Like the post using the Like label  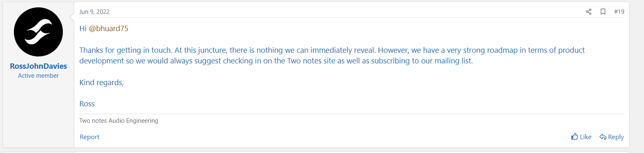[586, 137]
